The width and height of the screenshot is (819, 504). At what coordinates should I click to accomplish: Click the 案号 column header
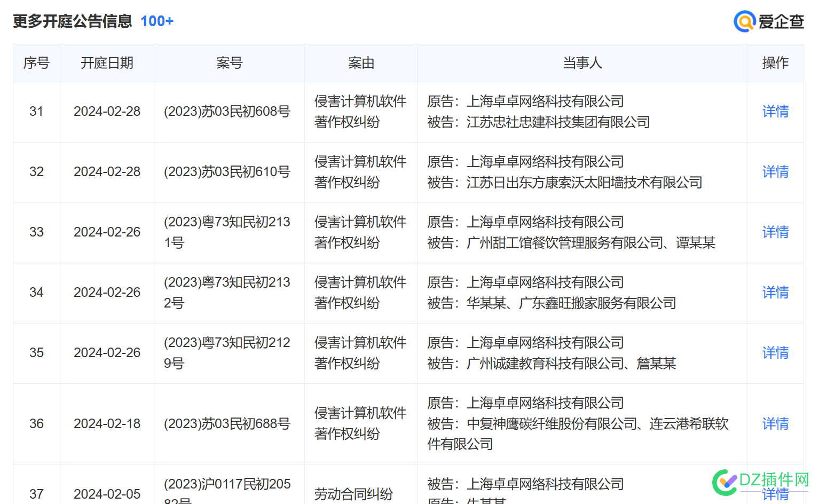(229, 63)
